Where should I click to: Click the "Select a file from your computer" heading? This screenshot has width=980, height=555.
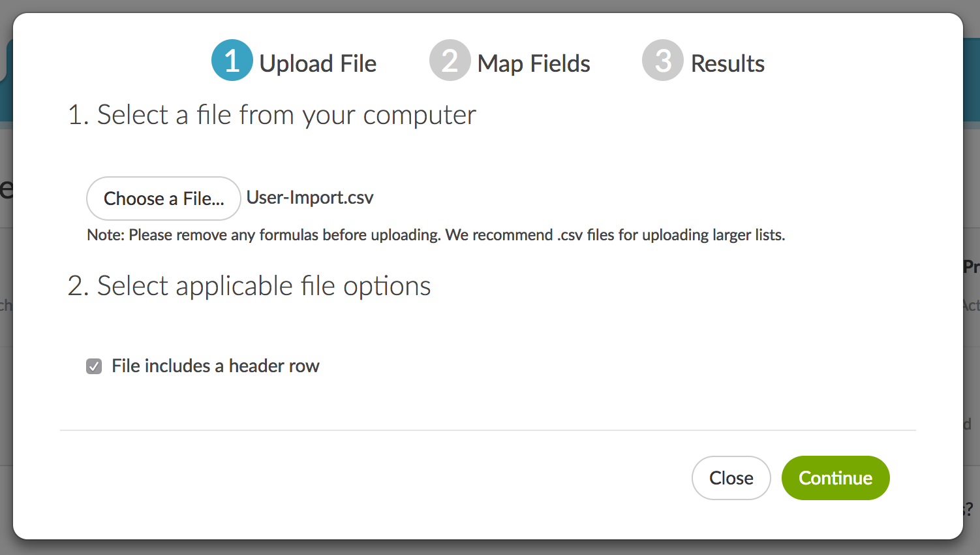coord(272,115)
